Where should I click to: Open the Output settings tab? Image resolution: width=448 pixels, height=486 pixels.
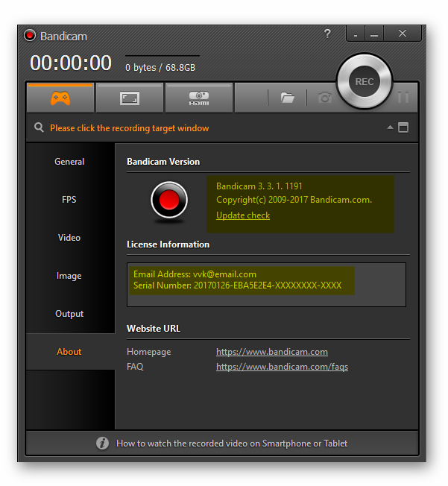[x=69, y=314]
